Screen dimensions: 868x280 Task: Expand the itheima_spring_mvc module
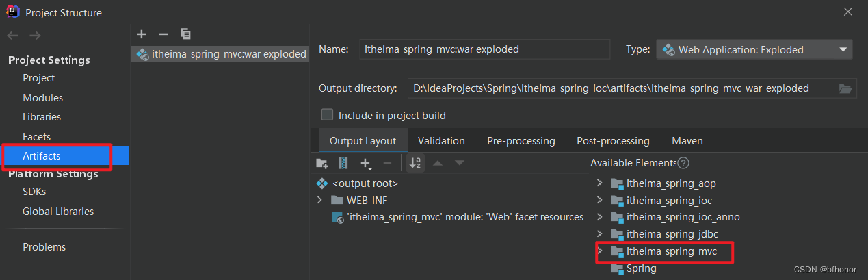pos(599,251)
